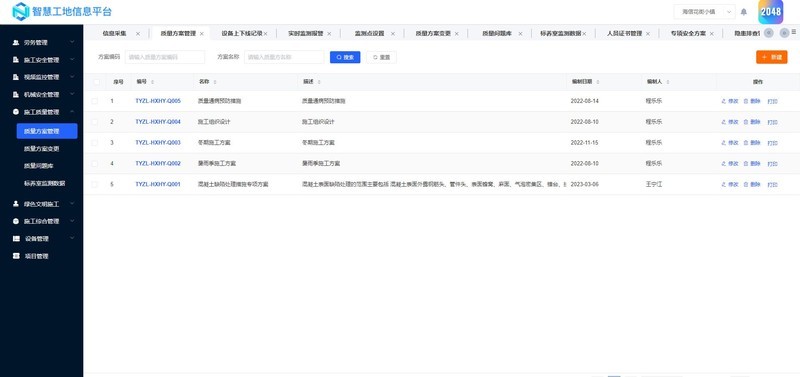Viewport: 800px width, 377px height.
Task: Click 修改 for row TYZL-HXHY-Q001
Action: [x=730, y=185]
